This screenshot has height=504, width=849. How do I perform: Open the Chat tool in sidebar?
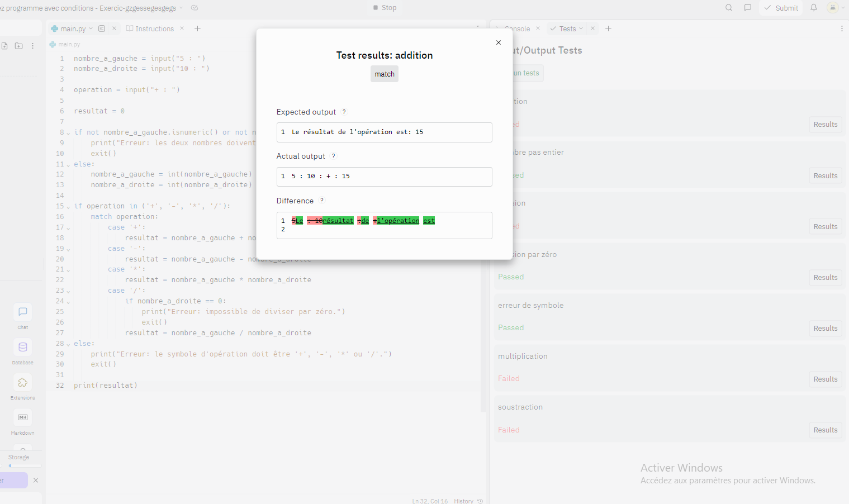23,312
